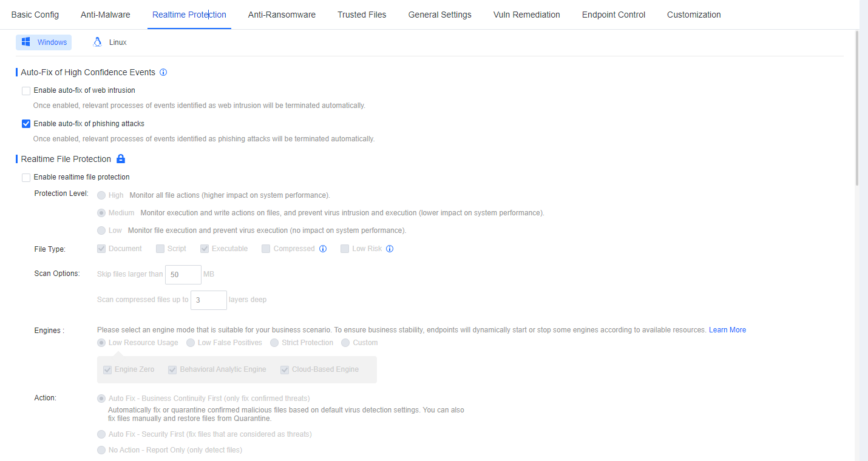
Task: Click the skip files larger than size field
Action: coord(183,275)
